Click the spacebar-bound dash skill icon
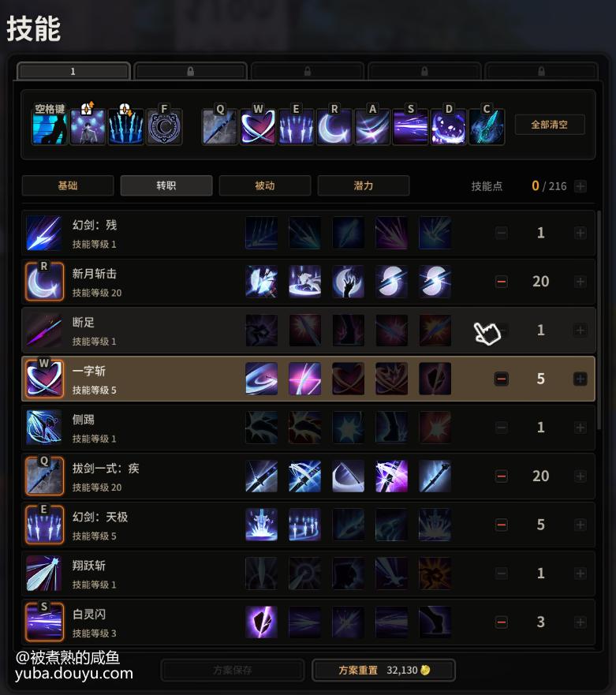The height and width of the screenshot is (695, 616). 50,127
